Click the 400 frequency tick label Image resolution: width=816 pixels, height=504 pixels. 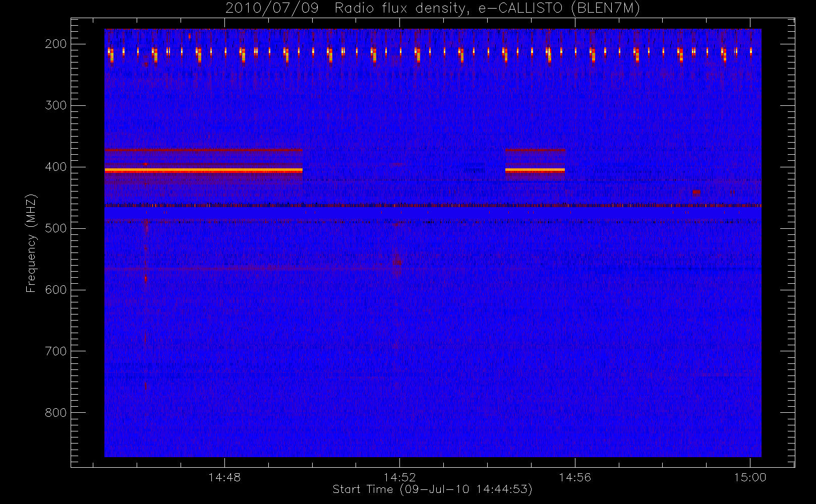tap(56, 167)
